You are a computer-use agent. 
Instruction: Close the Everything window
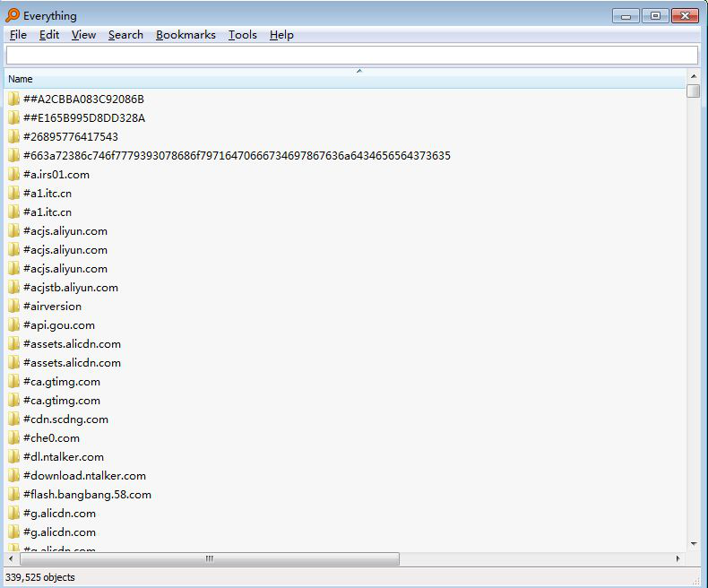(x=685, y=16)
